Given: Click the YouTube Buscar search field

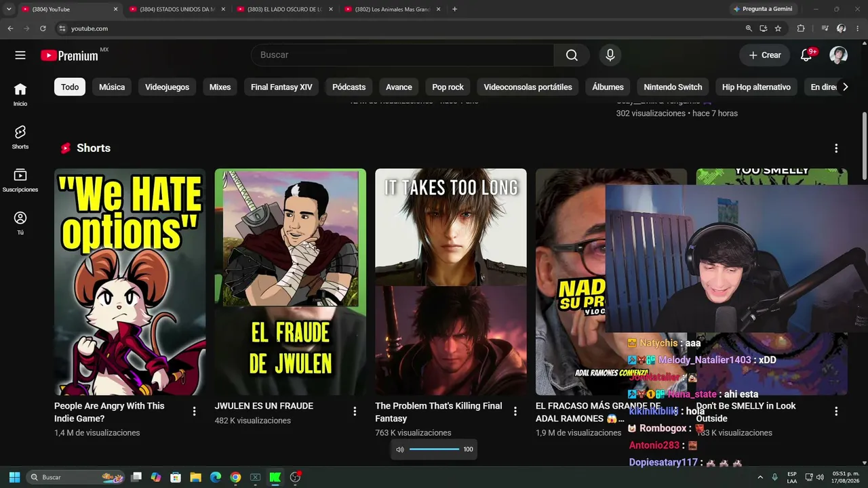Looking at the screenshot, I should 403,55.
